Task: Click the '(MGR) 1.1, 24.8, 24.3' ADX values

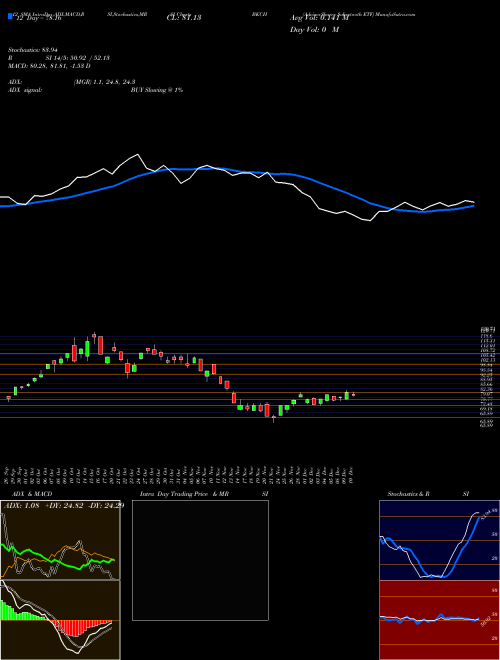Action: 104,82
